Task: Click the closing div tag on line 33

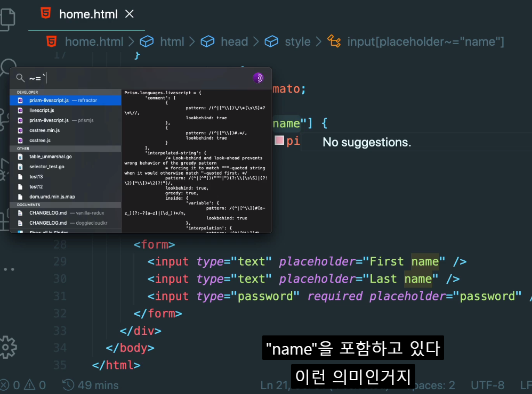Action: click(141, 330)
